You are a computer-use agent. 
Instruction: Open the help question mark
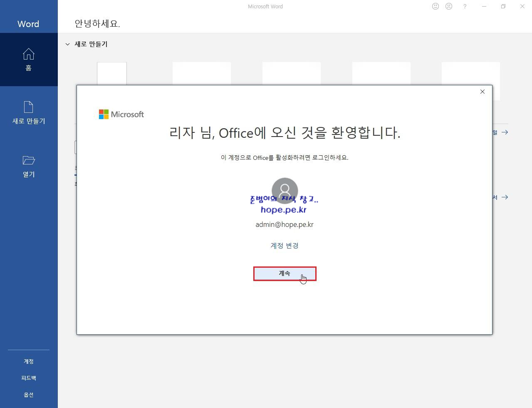(465, 6)
